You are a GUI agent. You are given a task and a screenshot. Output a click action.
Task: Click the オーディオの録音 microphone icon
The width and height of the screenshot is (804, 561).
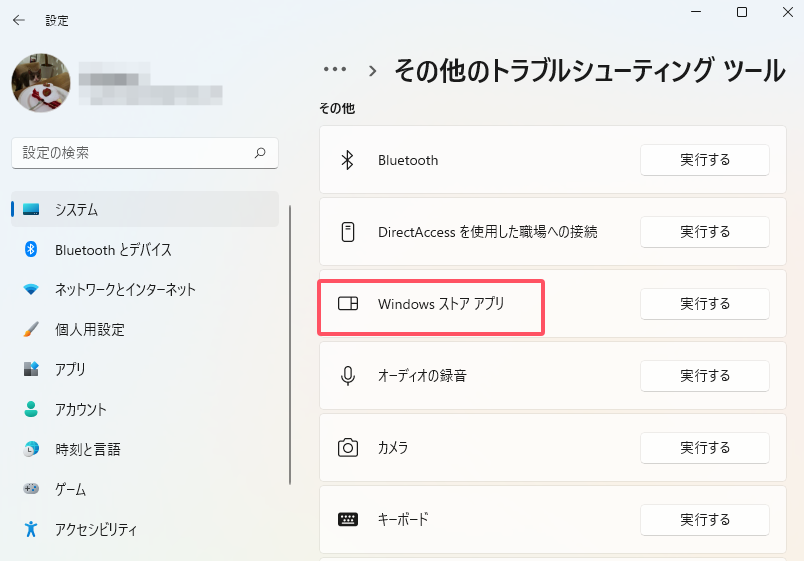348,376
